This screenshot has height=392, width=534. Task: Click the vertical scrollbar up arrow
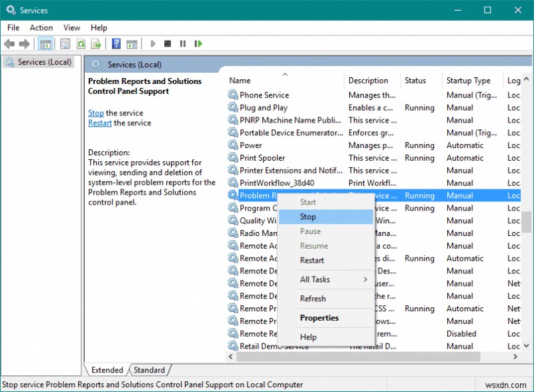click(527, 79)
